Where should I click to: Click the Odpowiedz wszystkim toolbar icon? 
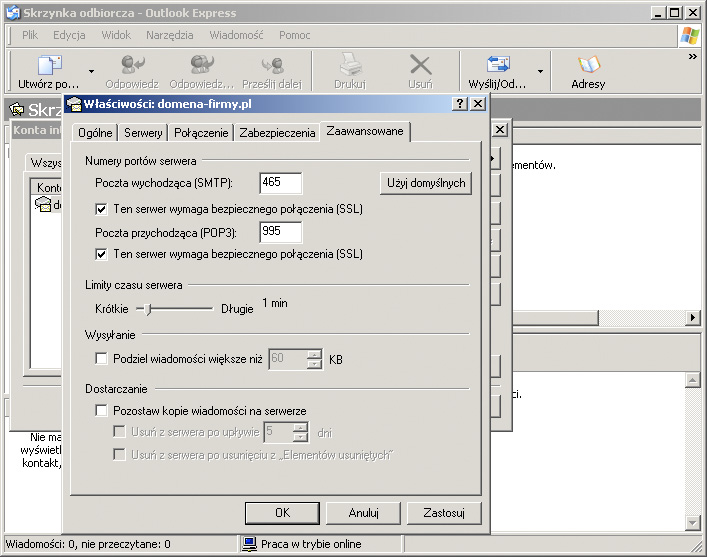tap(202, 64)
